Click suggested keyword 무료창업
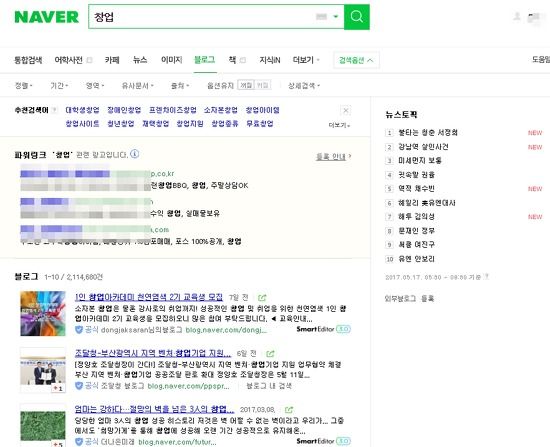550x447 pixels. coord(260,124)
